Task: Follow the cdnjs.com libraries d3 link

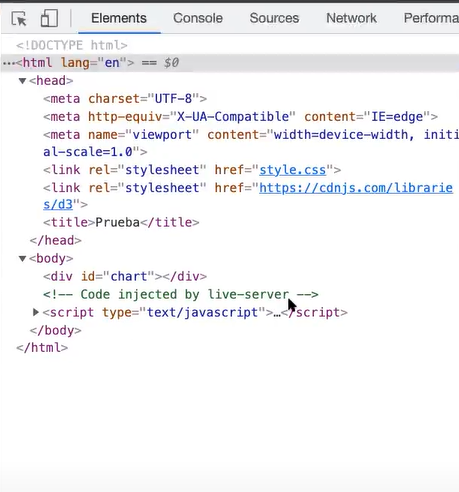Action: click(x=356, y=188)
